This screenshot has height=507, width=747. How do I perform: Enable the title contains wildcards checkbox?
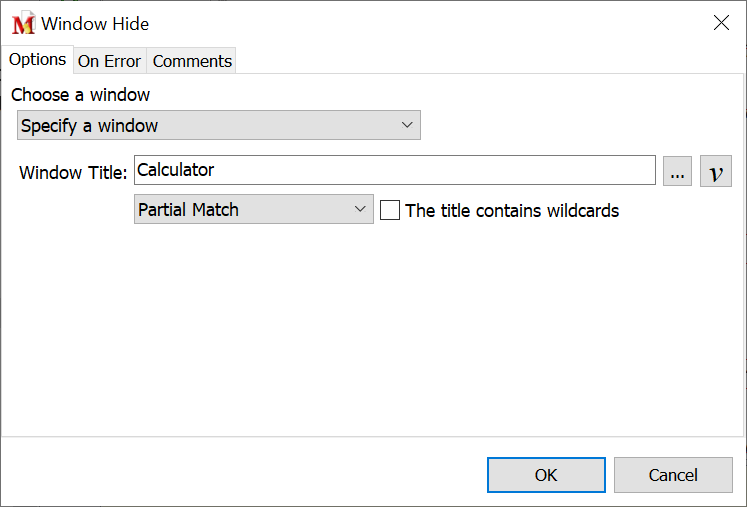point(390,210)
